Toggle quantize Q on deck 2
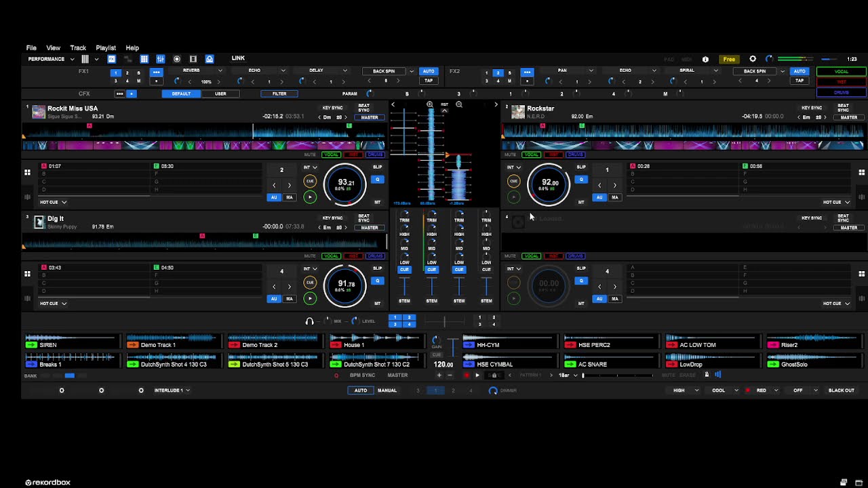 [x=581, y=180]
